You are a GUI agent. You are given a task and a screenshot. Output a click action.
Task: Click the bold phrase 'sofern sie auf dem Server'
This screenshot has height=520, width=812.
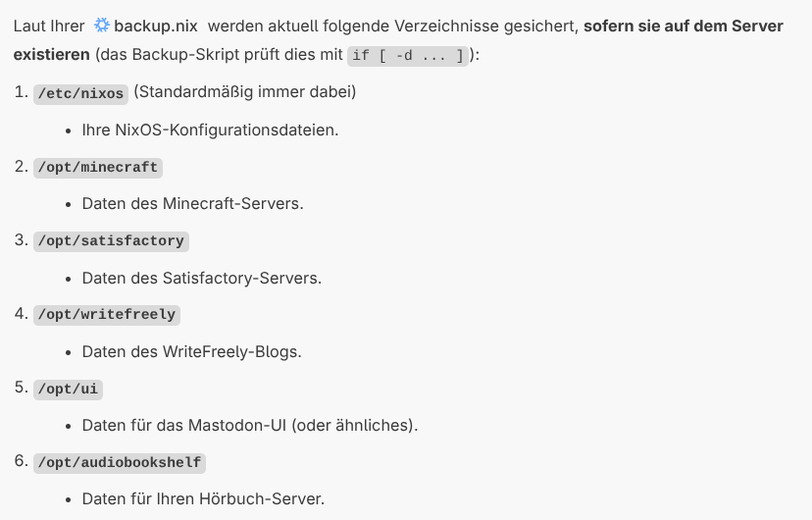[x=683, y=26]
